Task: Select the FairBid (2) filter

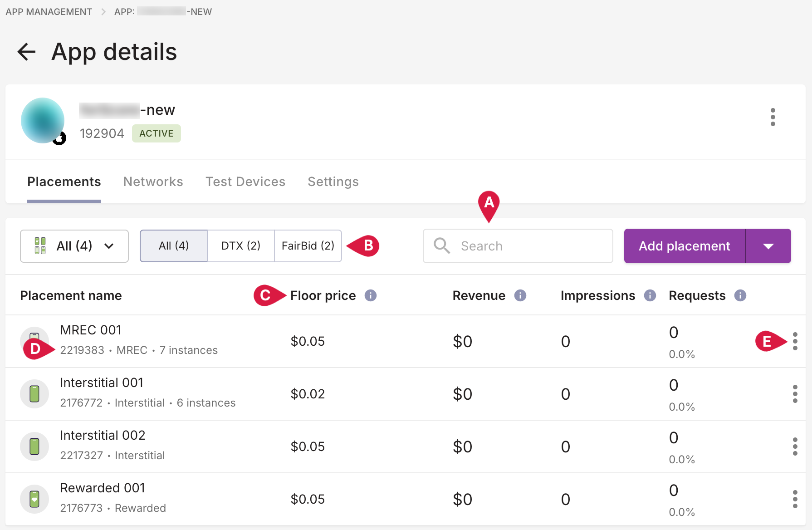Action: pyautogui.click(x=308, y=246)
